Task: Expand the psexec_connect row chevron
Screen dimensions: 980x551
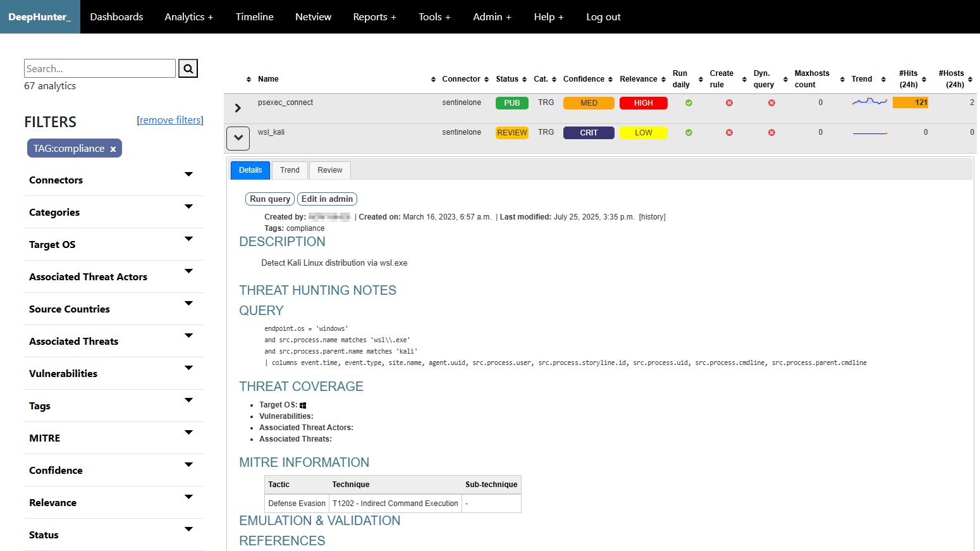Action: [238, 108]
